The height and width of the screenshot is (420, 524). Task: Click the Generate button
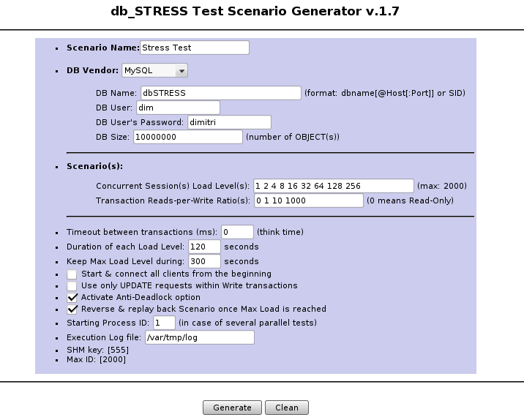click(x=232, y=408)
